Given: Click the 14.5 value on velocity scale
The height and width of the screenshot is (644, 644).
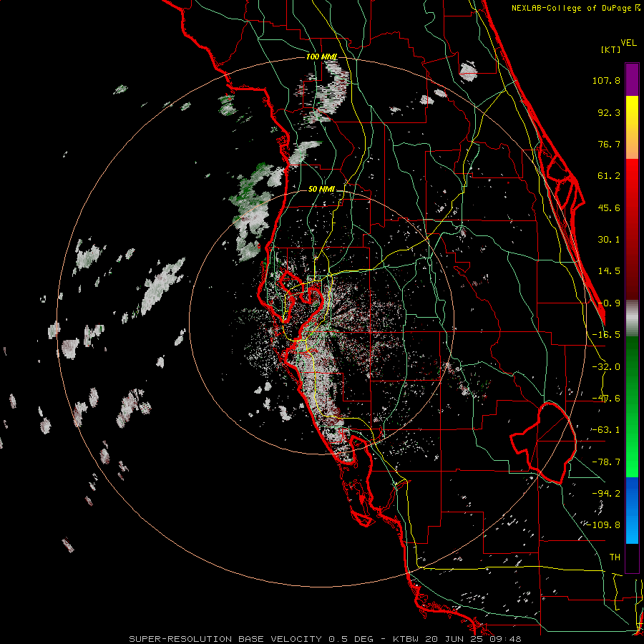Looking at the screenshot, I should coord(609,271).
